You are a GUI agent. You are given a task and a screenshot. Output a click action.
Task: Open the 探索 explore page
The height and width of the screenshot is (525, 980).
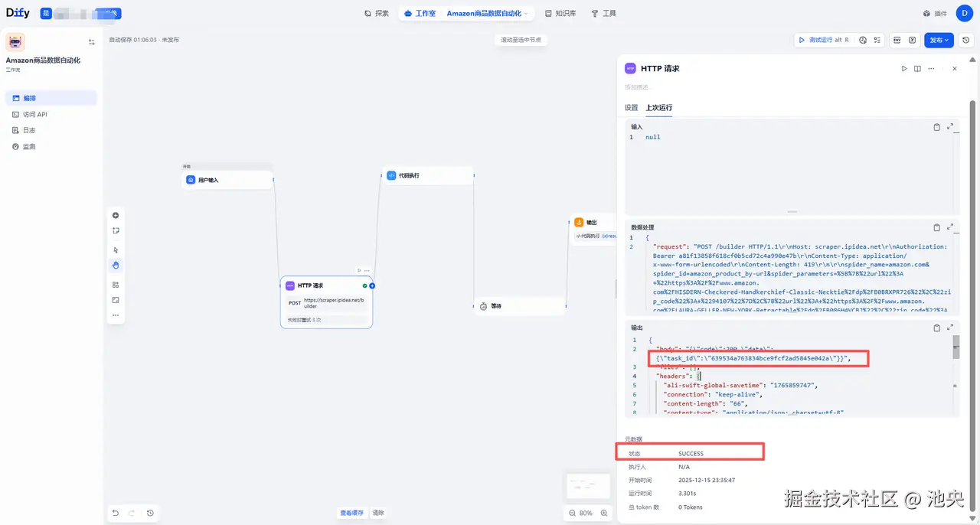coord(377,13)
